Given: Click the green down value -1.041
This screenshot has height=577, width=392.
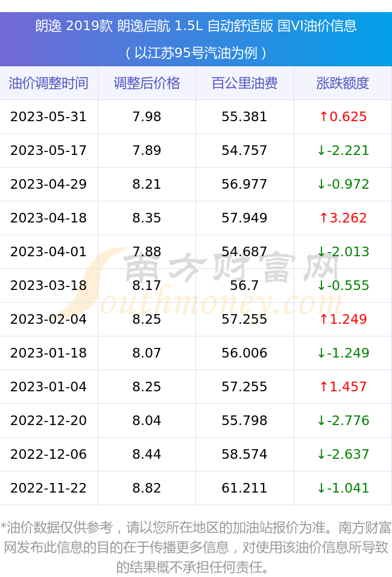Looking at the screenshot, I should tap(343, 488).
